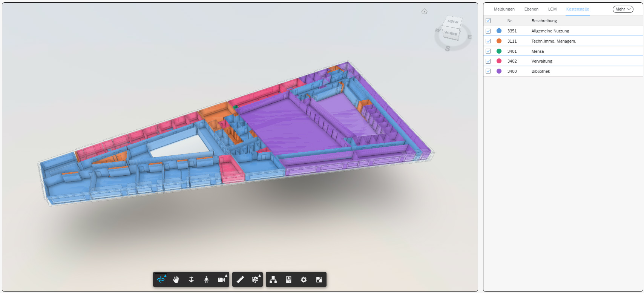
Task: Select the Orbit tool in the viewer toolbar
Action: click(x=161, y=280)
